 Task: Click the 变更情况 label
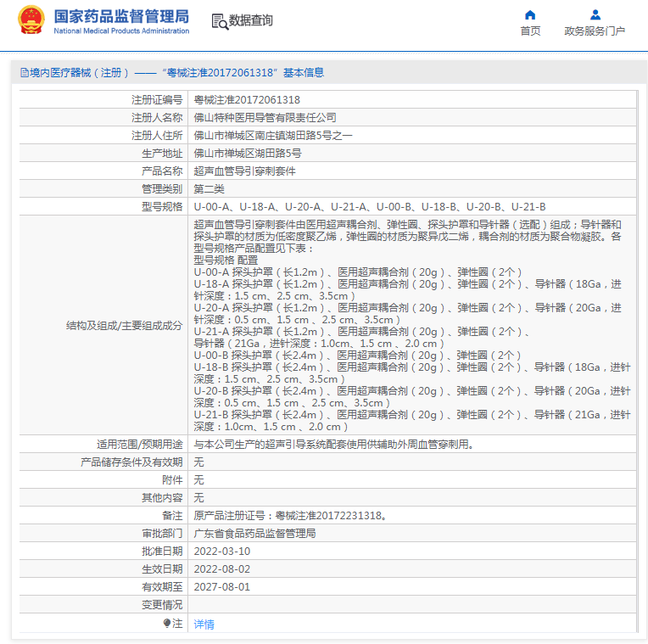click(x=162, y=604)
